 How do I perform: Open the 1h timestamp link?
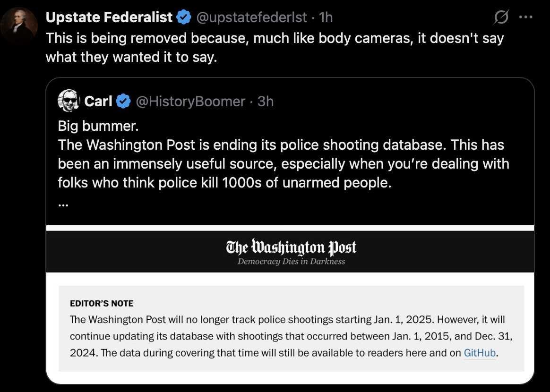point(326,17)
